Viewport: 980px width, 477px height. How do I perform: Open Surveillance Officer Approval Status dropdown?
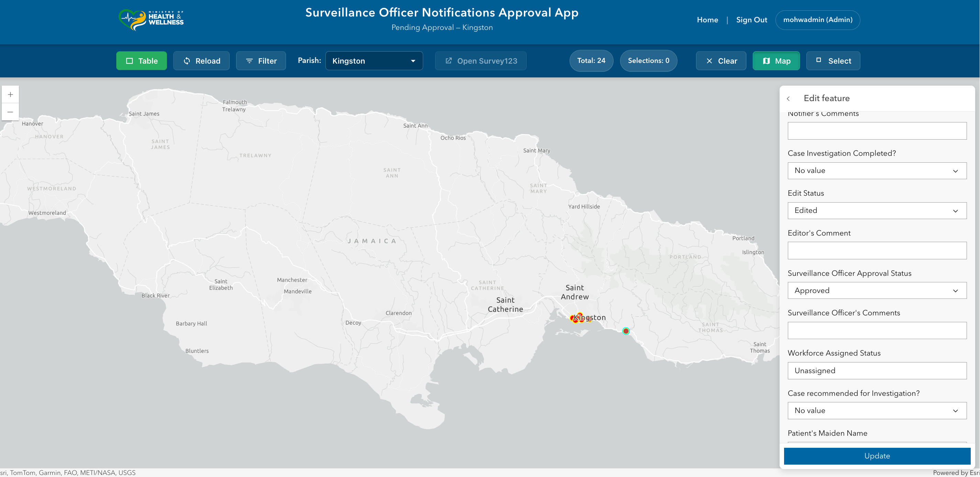click(877, 290)
